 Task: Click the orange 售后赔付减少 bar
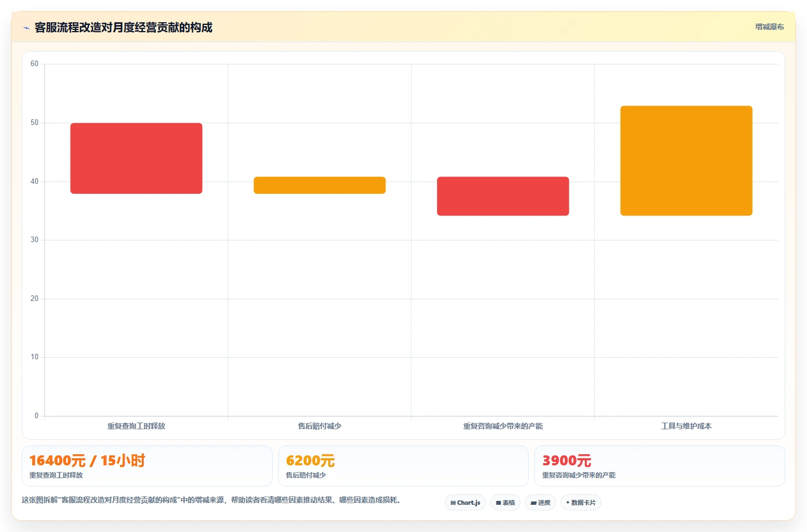319,185
